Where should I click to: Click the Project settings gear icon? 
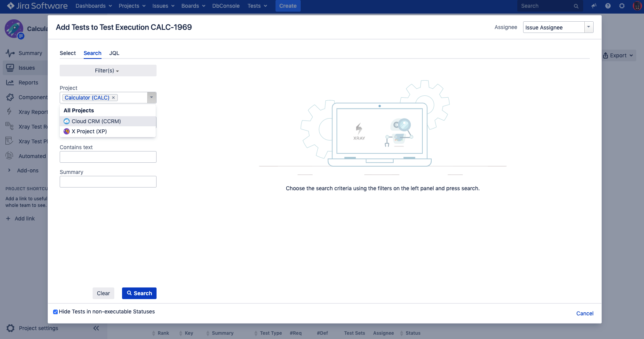click(x=10, y=328)
